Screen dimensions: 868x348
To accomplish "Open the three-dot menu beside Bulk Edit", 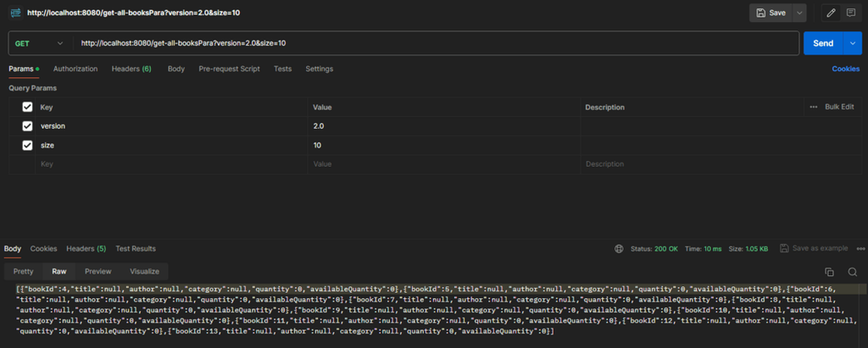I will [814, 108].
